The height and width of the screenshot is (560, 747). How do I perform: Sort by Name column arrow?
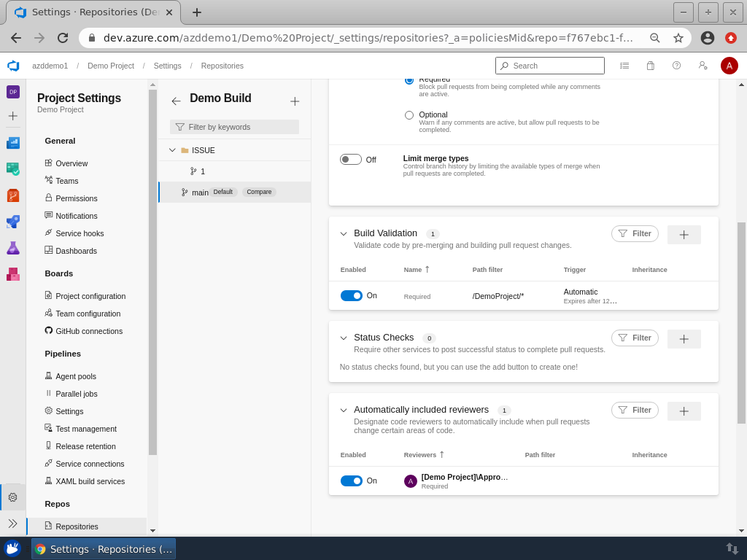427,270
